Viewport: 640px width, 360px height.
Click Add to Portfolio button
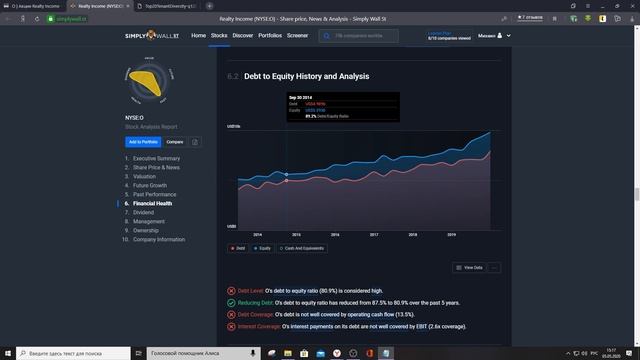click(x=143, y=142)
